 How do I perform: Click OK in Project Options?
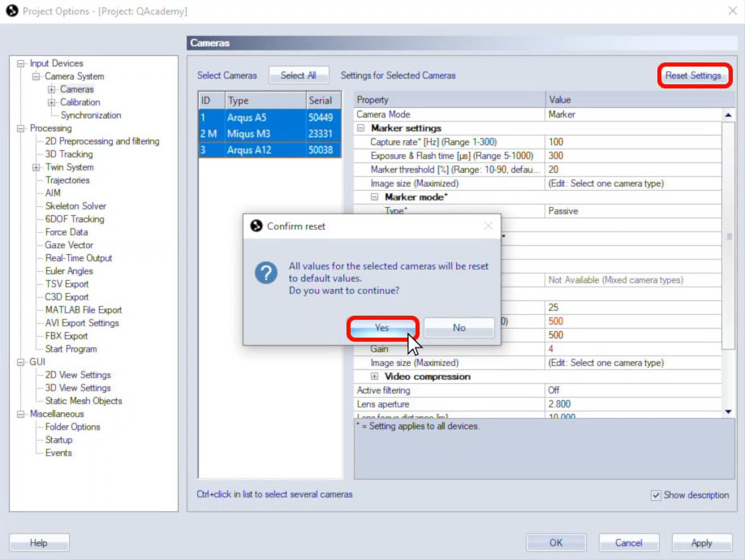tap(555, 543)
